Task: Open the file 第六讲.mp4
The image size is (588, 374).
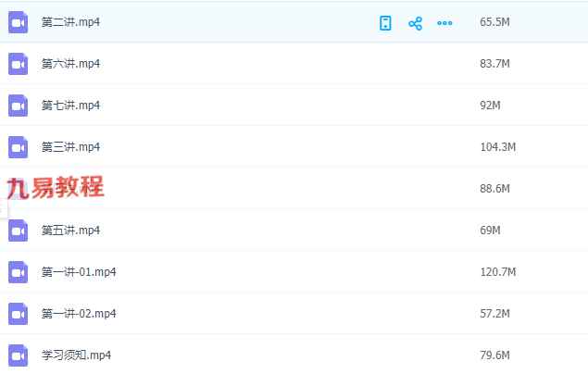Action: [x=70, y=64]
